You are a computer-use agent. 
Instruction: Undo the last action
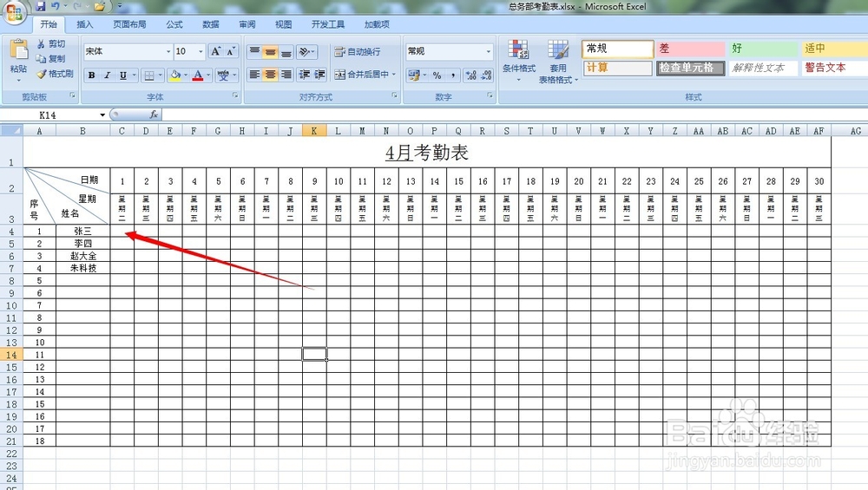(55, 7)
